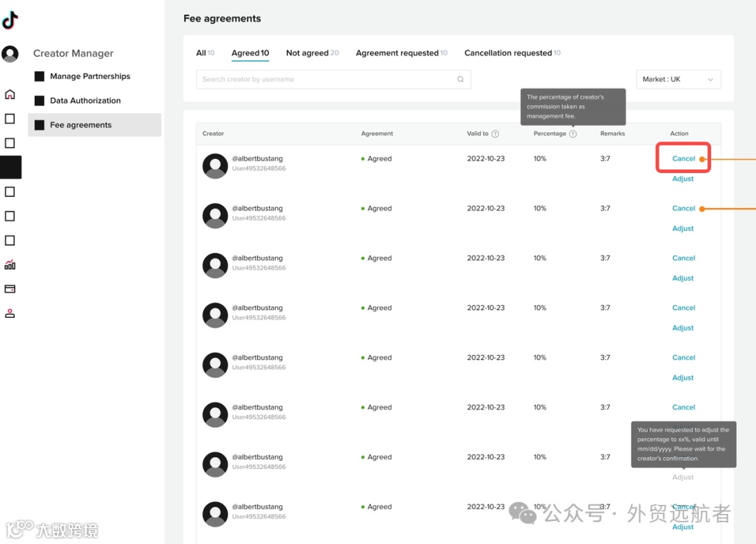Open the analytics chart sidebar icon

[10, 265]
